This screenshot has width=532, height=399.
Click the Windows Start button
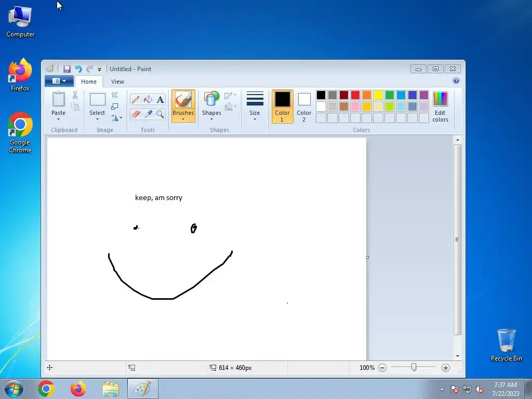[14, 389]
